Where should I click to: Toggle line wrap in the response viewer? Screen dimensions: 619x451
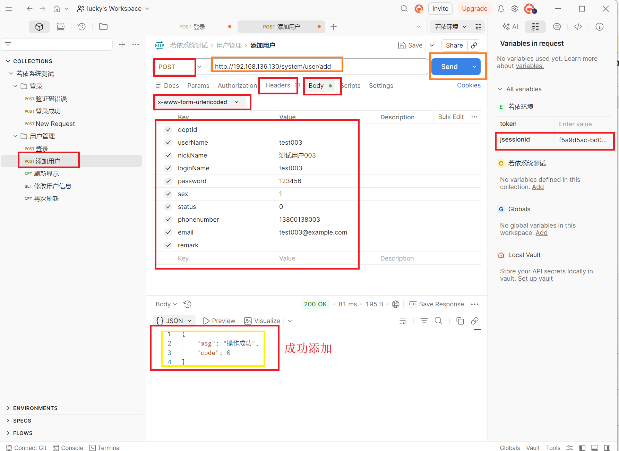403,321
